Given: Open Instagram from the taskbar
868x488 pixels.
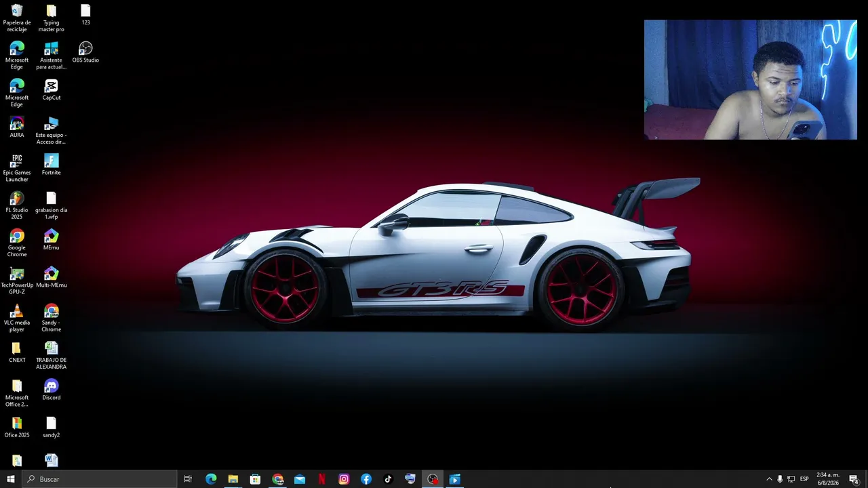Looking at the screenshot, I should pos(344,479).
